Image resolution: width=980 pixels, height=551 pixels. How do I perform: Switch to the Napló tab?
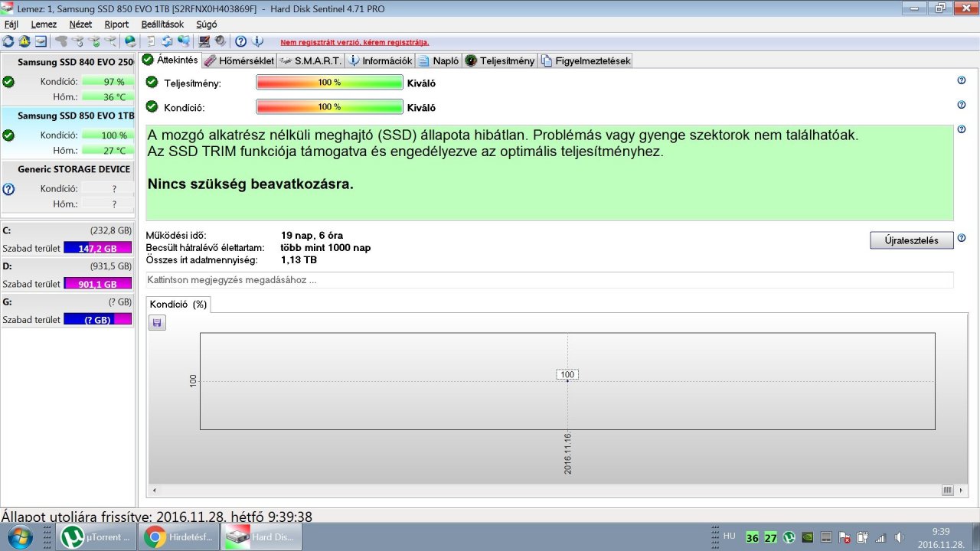point(439,60)
